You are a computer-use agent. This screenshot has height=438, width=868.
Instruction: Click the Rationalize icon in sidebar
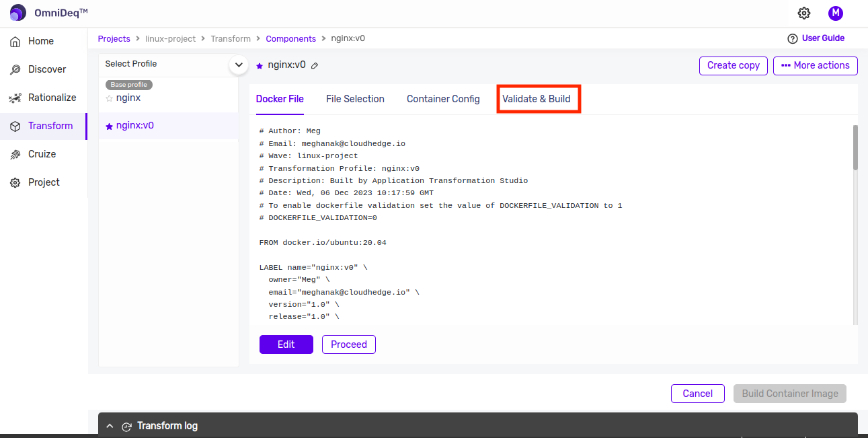(15, 98)
